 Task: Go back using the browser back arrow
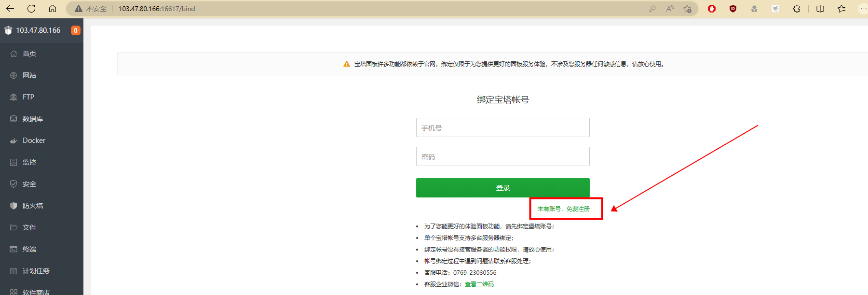point(10,9)
